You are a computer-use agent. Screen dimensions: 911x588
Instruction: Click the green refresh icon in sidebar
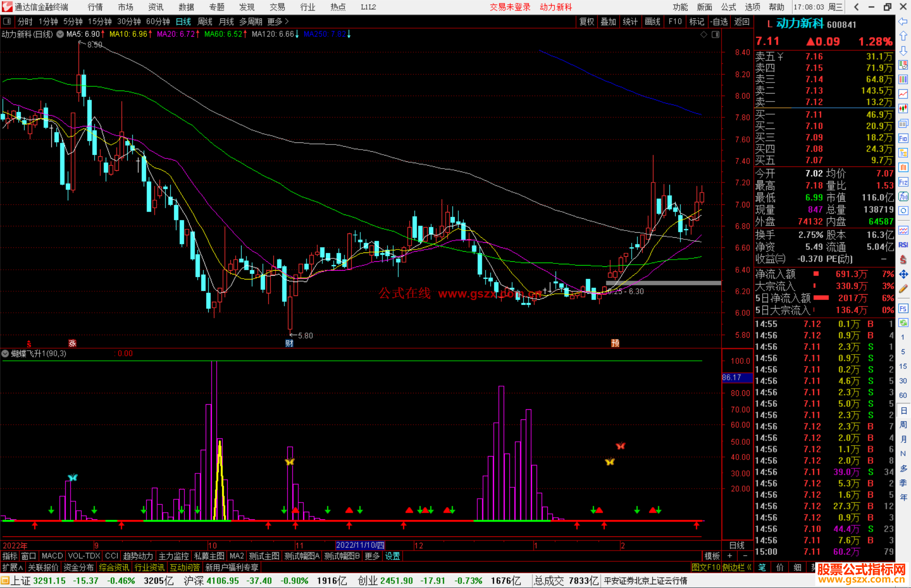click(903, 323)
